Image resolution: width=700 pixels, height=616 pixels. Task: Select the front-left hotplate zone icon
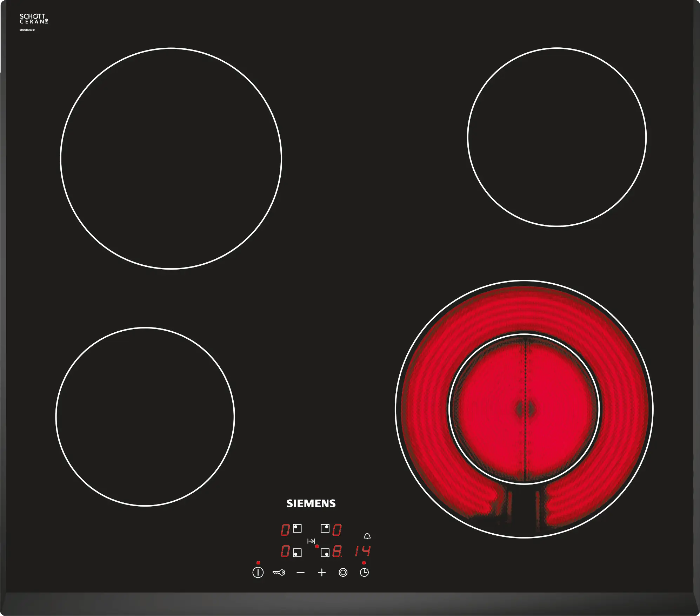[297, 553]
